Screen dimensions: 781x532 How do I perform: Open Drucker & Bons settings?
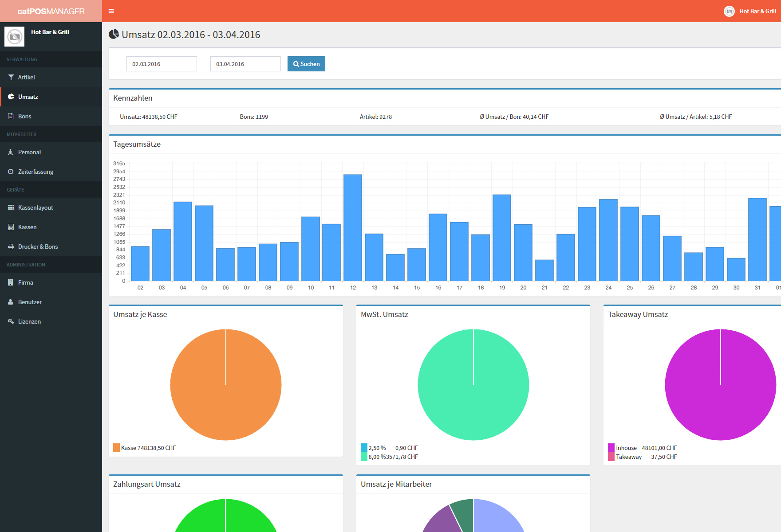click(x=51, y=246)
